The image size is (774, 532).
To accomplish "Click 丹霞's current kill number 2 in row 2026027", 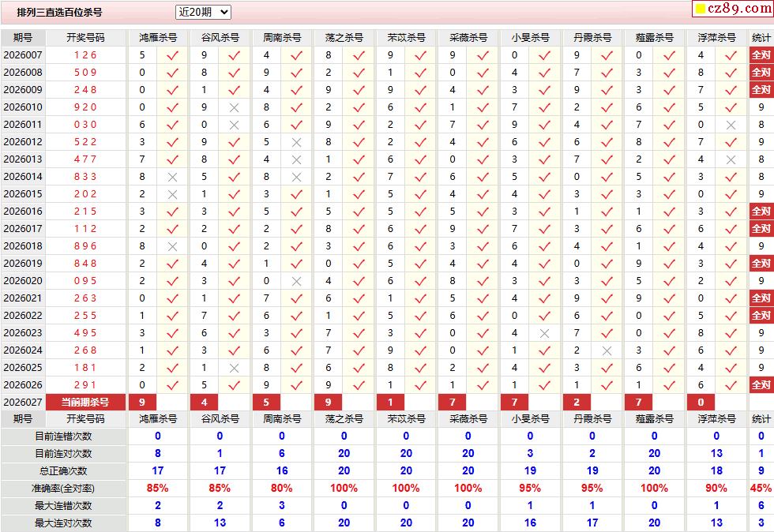I will 577,403.
